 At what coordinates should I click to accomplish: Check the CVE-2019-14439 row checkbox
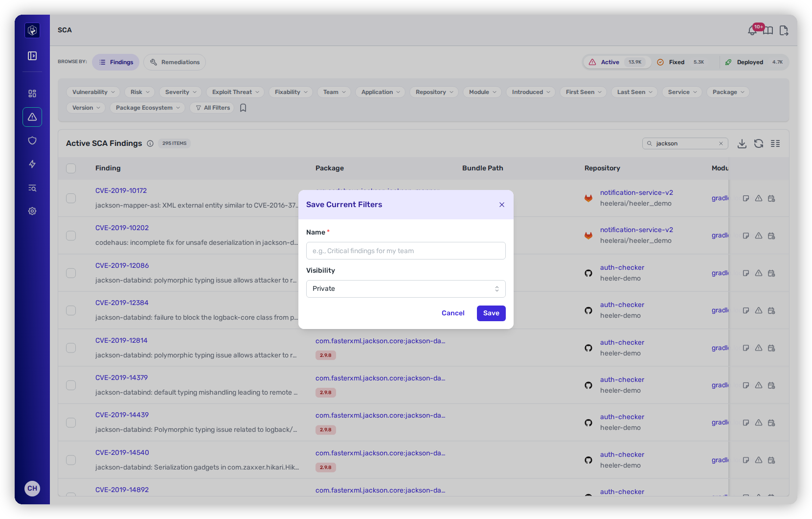point(71,423)
